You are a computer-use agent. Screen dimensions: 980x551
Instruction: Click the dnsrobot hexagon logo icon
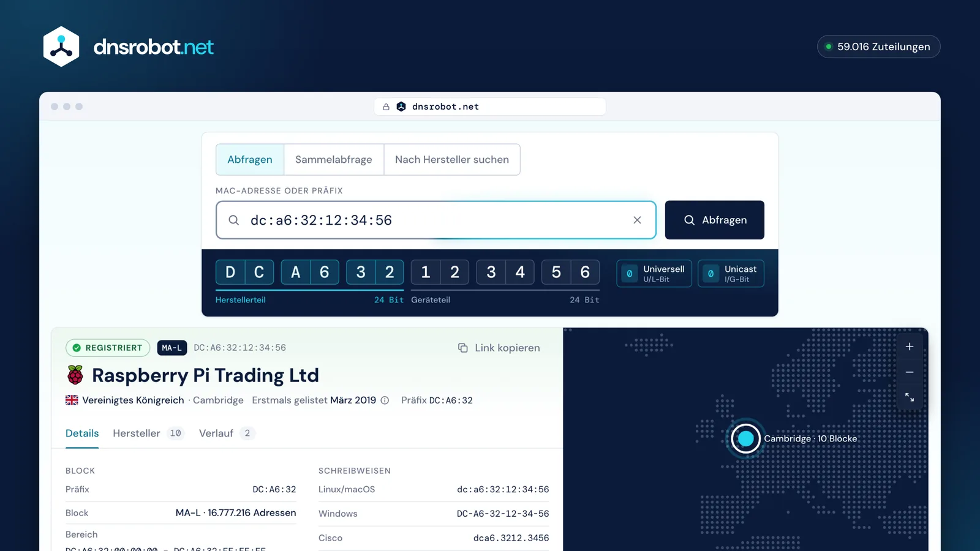click(61, 47)
